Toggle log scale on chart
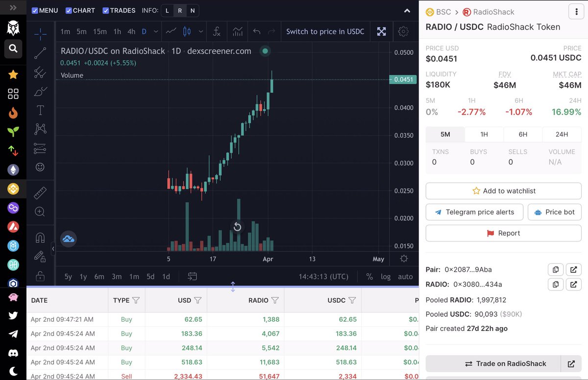The image size is (588, 380). click(386, 277)
